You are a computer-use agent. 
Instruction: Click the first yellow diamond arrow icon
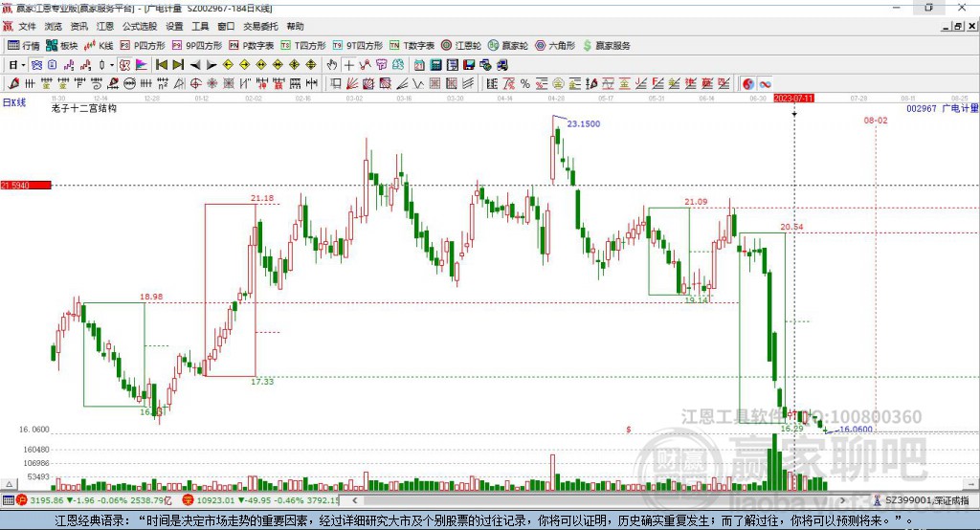[228, 65]
